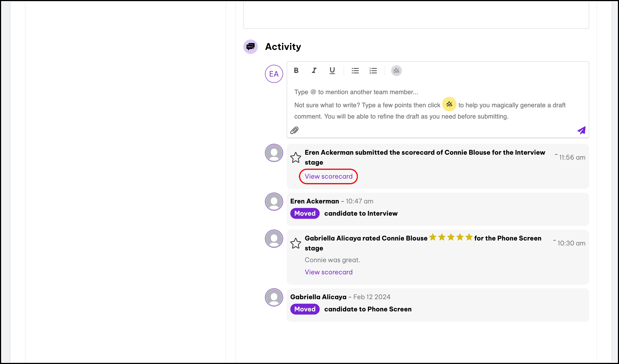This screenshot has width=619, height=364.
Task: Star Gabriella Alicaya's Phone Screen rating entry
Action: [x=295, y=243]
